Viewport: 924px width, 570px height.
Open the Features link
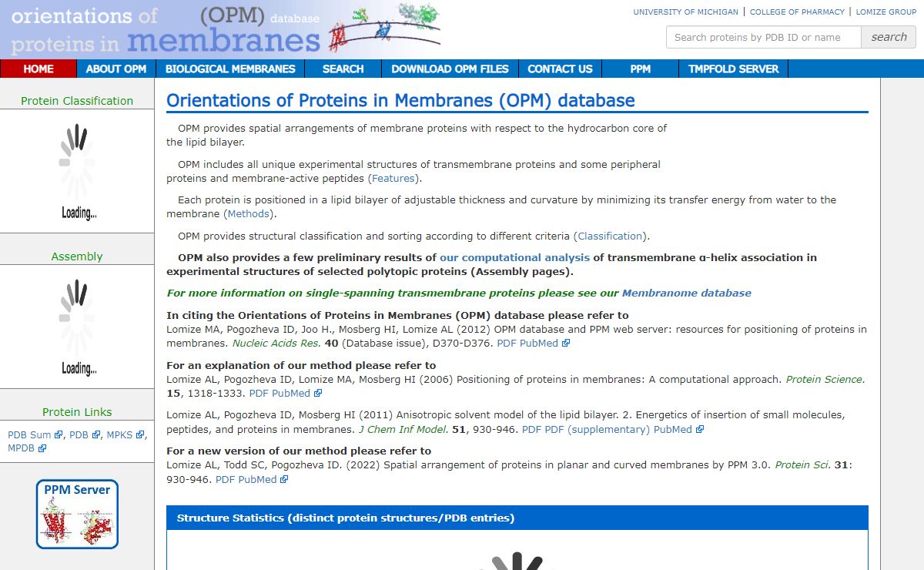(x=393, y=179)
